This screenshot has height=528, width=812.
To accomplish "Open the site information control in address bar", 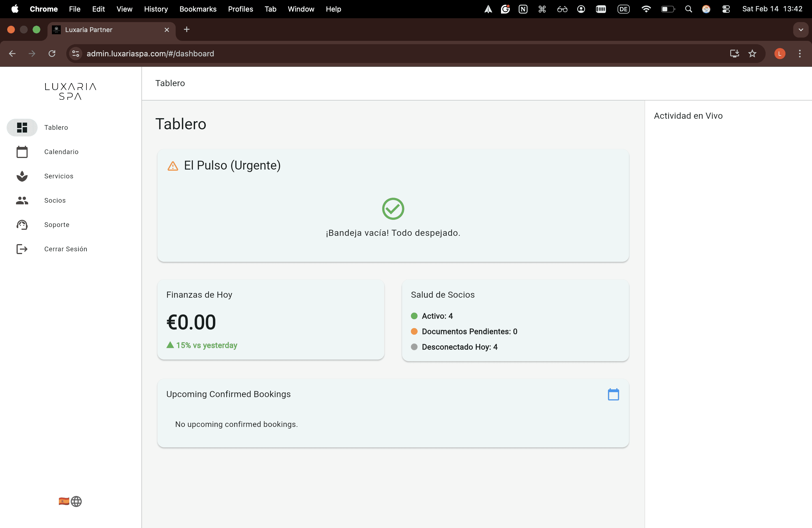I will (76, 54).
